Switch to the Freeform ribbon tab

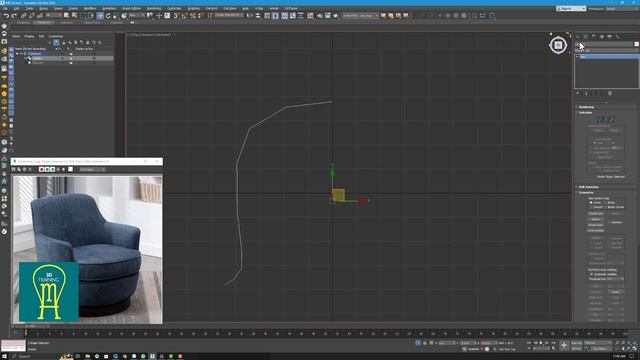(x=44, y=22)
